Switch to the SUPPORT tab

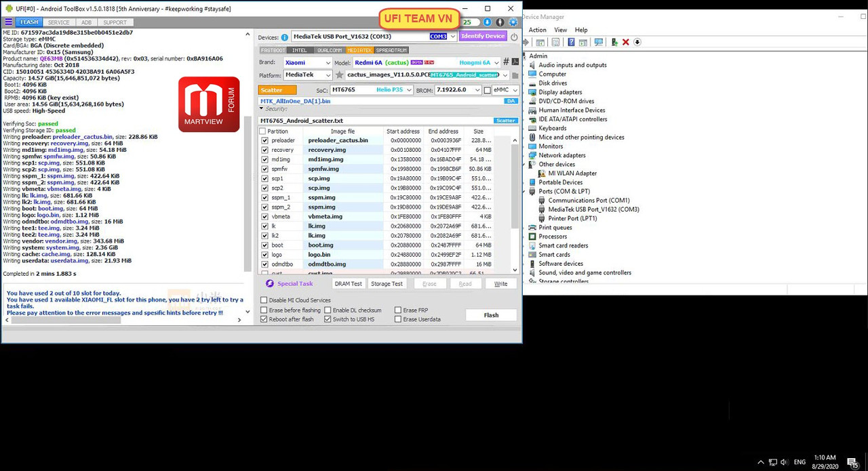[x=115, y=22]
